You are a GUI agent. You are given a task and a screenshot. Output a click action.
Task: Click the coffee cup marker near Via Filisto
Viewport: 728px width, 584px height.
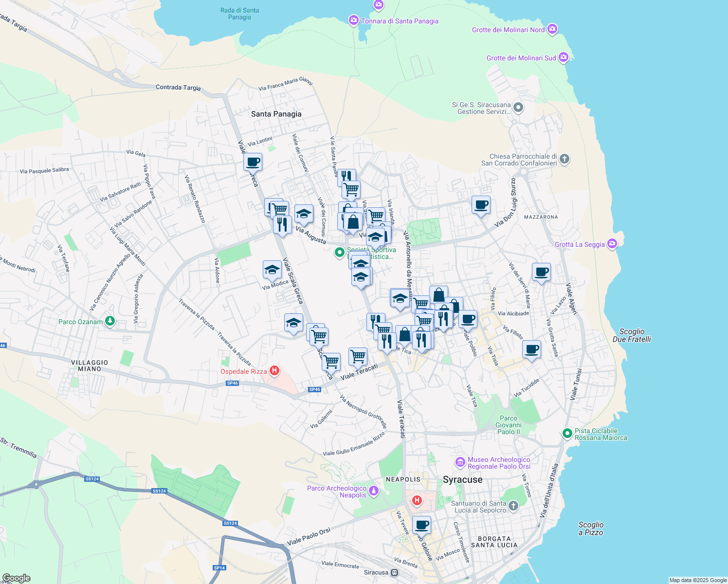(x=531, y=349)
